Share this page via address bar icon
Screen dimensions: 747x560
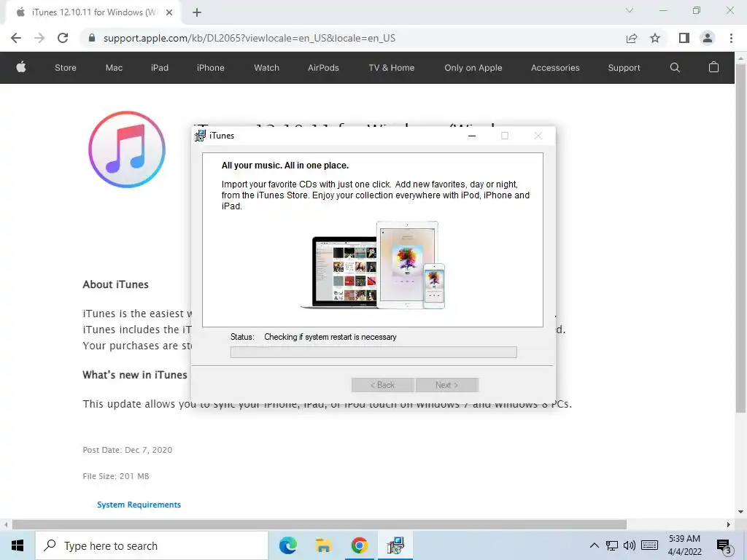coord(632,38)
